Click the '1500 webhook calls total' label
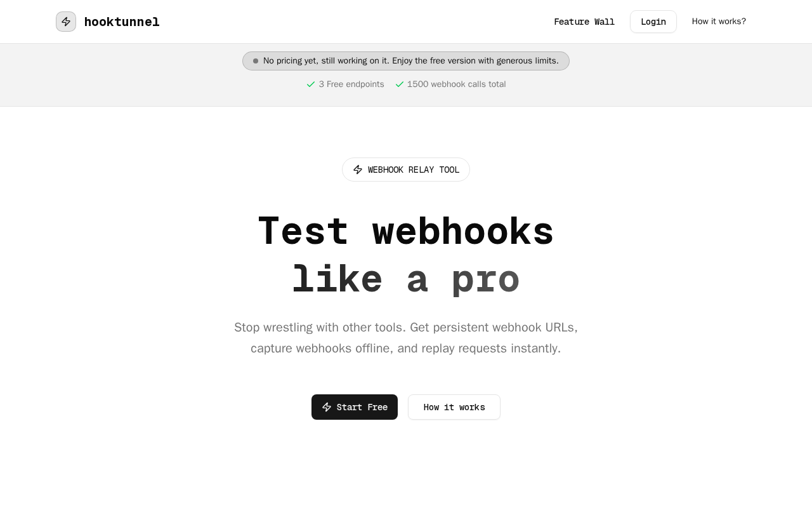812x508 pixels. [x=457, y=84]
